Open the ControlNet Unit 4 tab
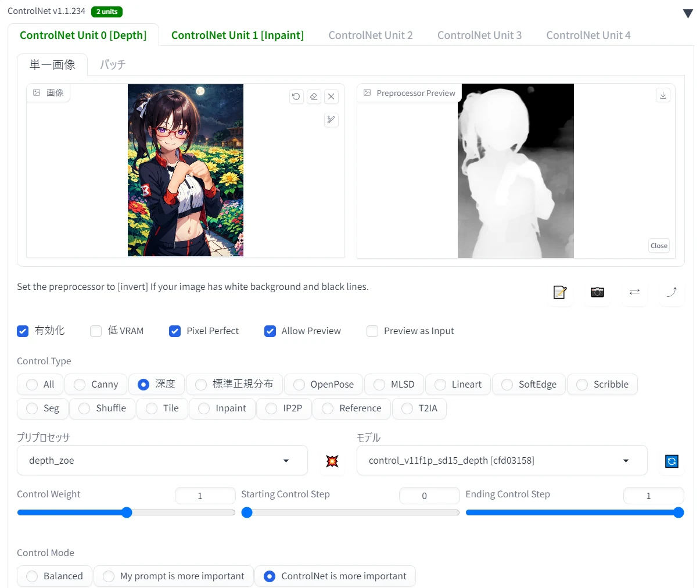 pos(588,35)
